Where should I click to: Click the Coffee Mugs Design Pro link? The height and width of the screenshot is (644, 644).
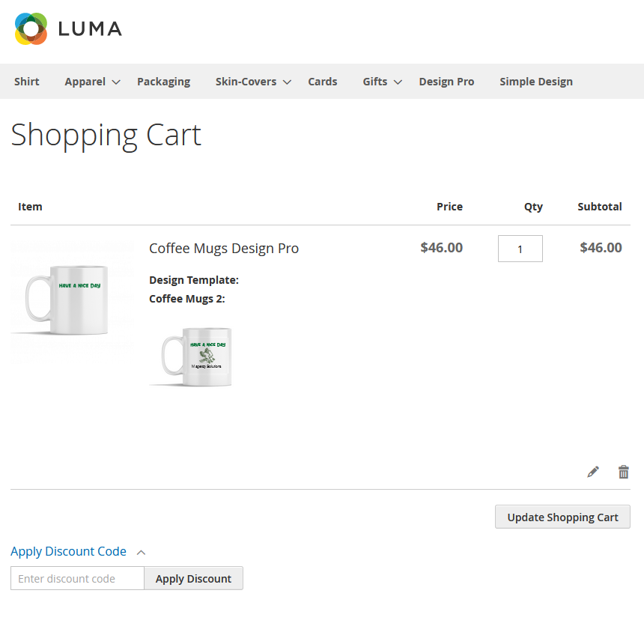click(224, 249)
